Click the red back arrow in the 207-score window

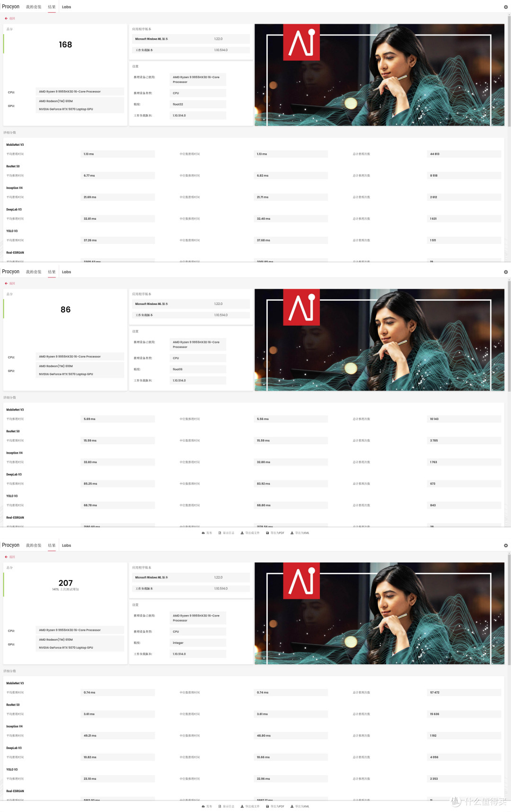(6, 557)
